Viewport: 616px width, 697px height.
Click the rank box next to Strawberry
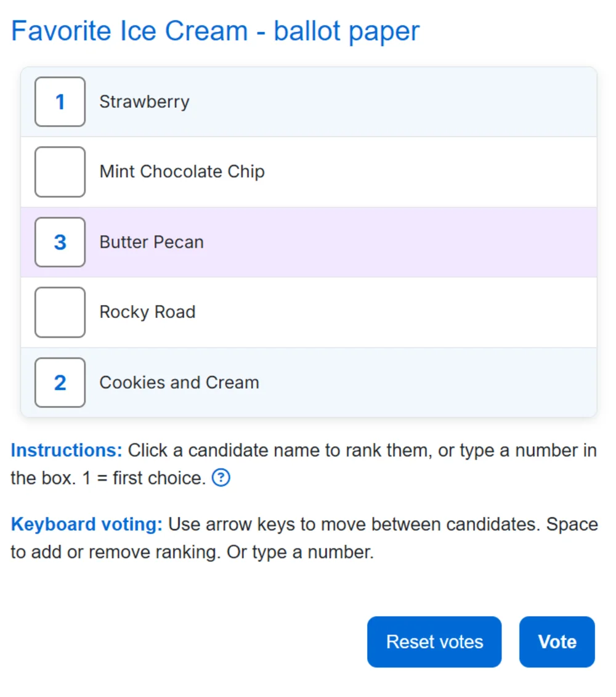click(60, 102)
